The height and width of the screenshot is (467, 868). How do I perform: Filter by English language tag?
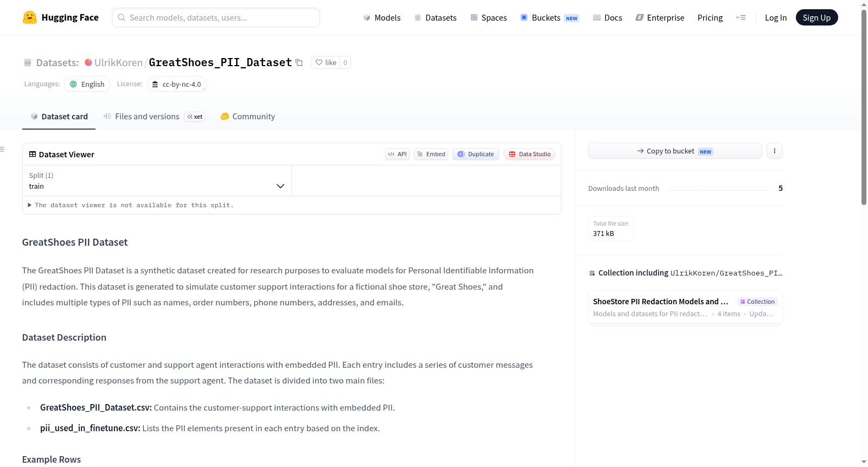(87, 84)
